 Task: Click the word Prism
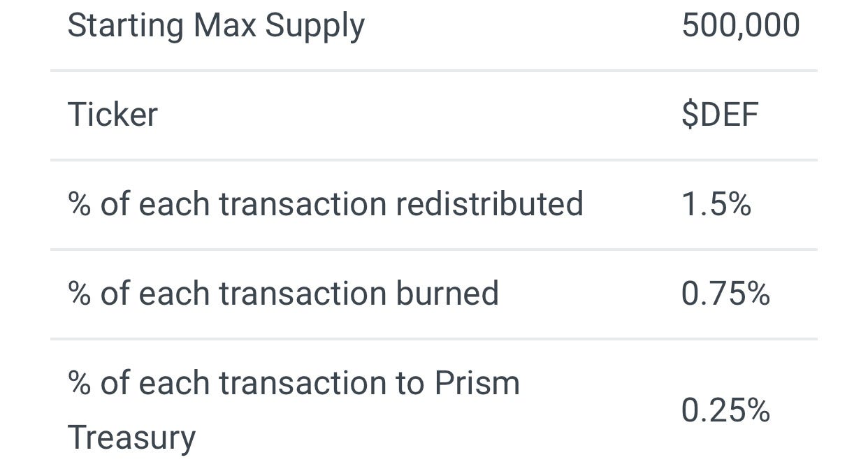pos(477,383)
